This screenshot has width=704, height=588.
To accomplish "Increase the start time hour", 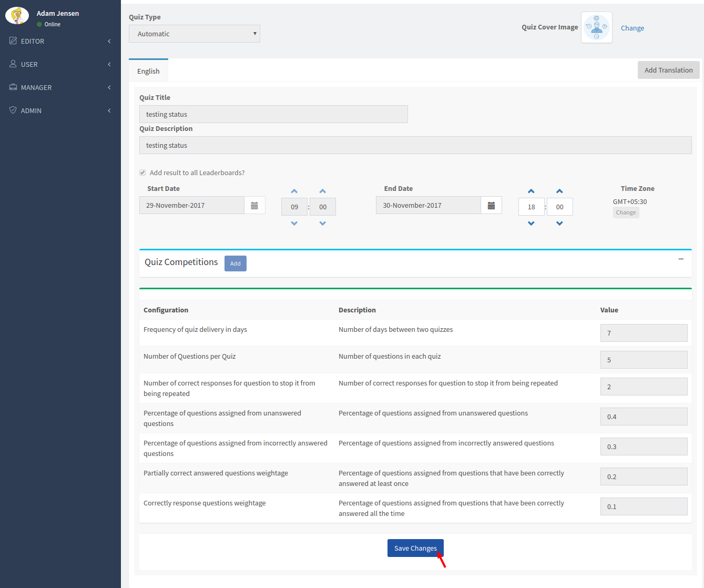I will [294, 191].
